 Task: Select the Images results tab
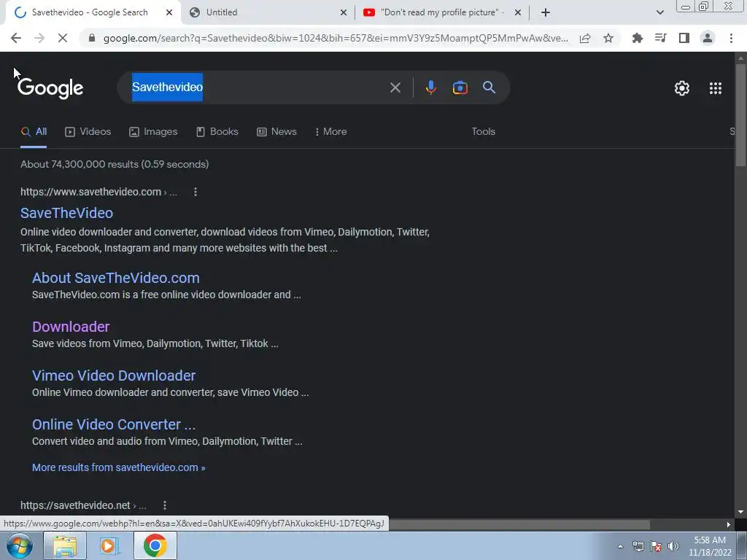coord(153,131)
